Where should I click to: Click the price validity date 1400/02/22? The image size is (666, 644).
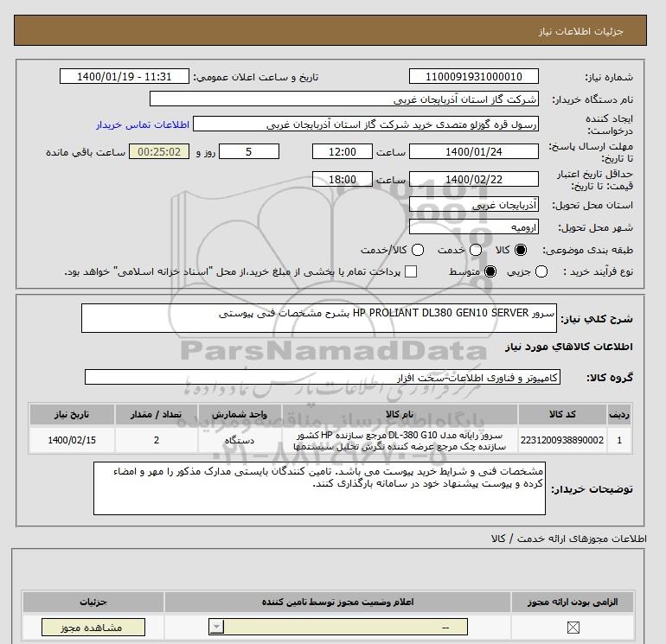pos(474,179)
